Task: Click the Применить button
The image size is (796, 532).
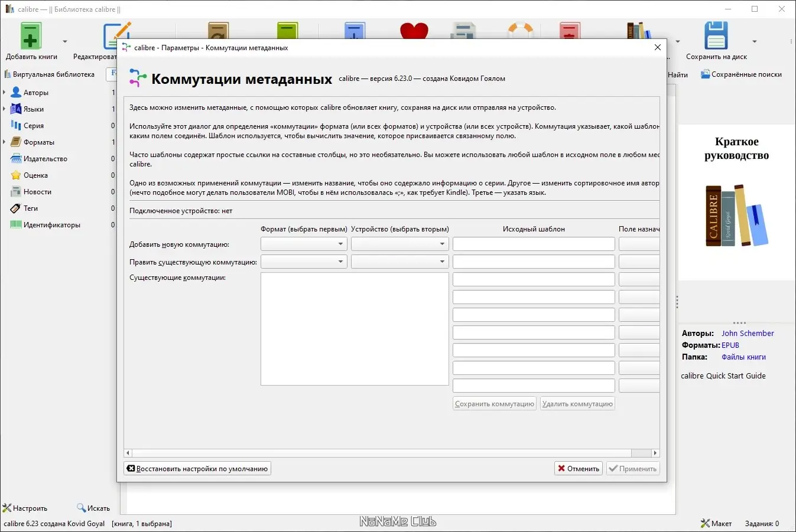Action: (632, 469)
